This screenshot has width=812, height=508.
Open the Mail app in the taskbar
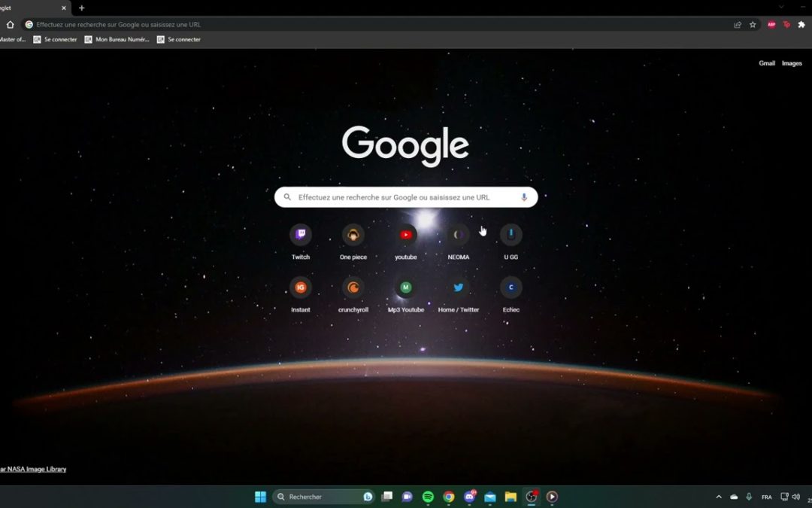point(490,497)
